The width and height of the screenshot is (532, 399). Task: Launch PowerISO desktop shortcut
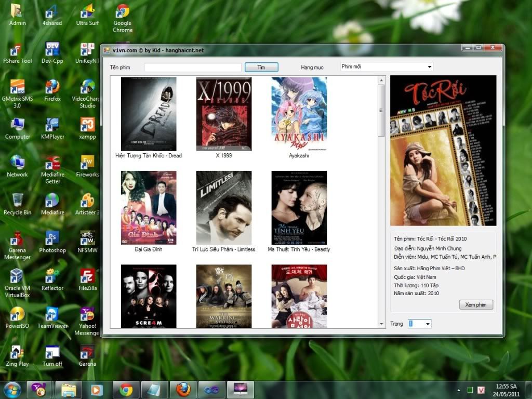(x=17, y=317)
